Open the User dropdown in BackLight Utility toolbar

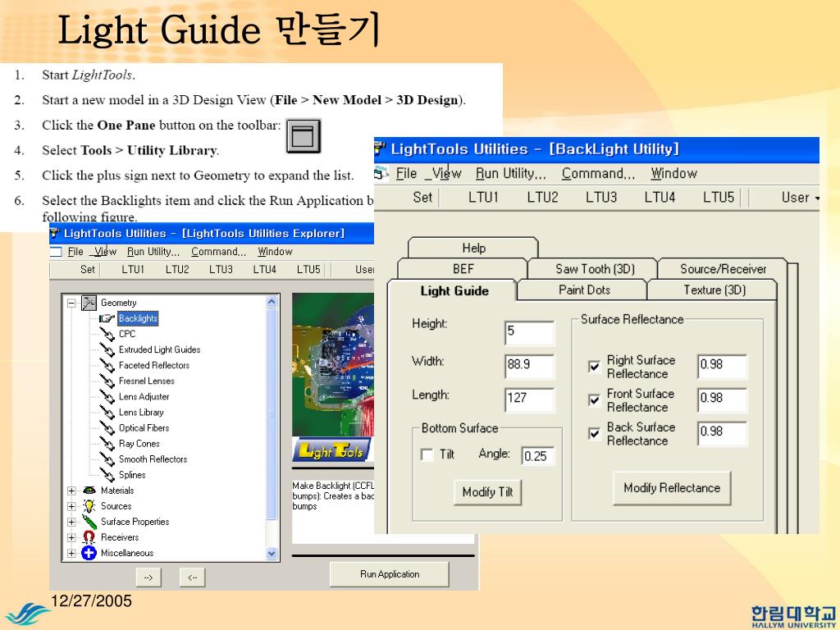pos(800,198)
